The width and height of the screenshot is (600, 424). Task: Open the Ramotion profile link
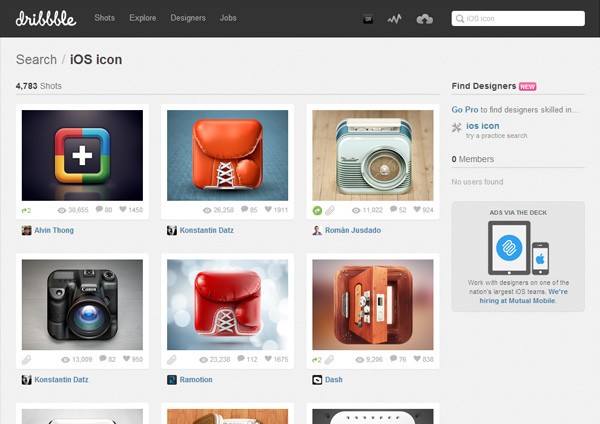(196, 380)
